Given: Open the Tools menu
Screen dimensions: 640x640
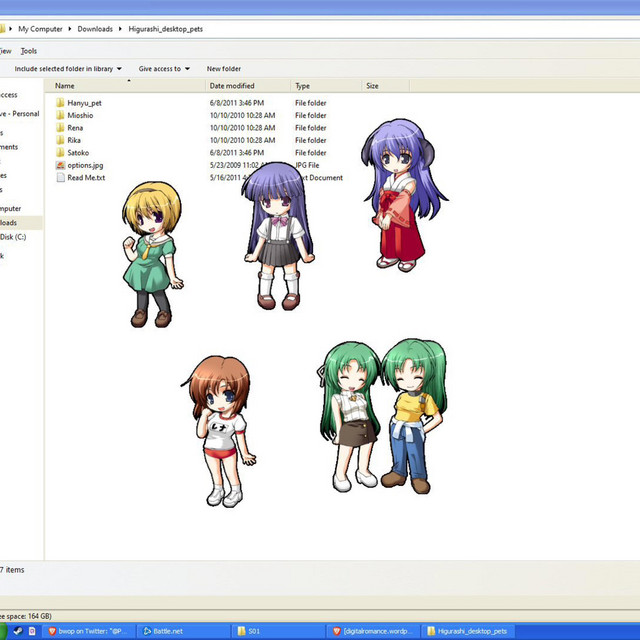Looking at the screenshot, I should point(29,51).
